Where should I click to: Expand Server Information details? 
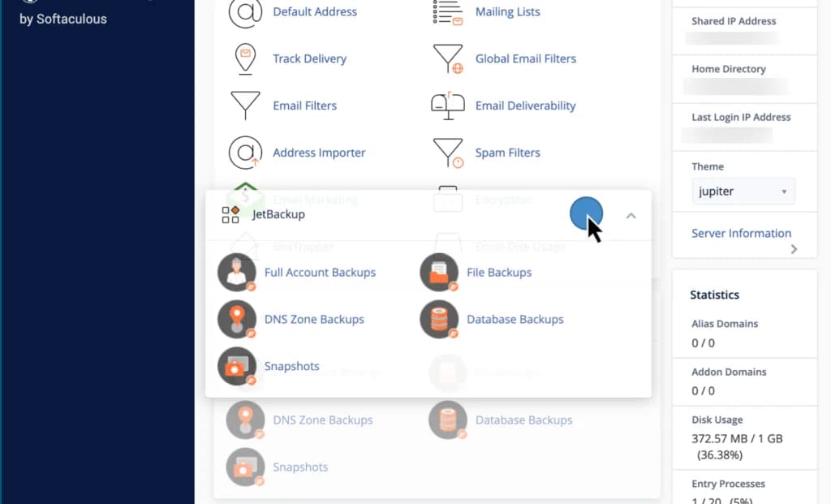click(x=741, y=234)
